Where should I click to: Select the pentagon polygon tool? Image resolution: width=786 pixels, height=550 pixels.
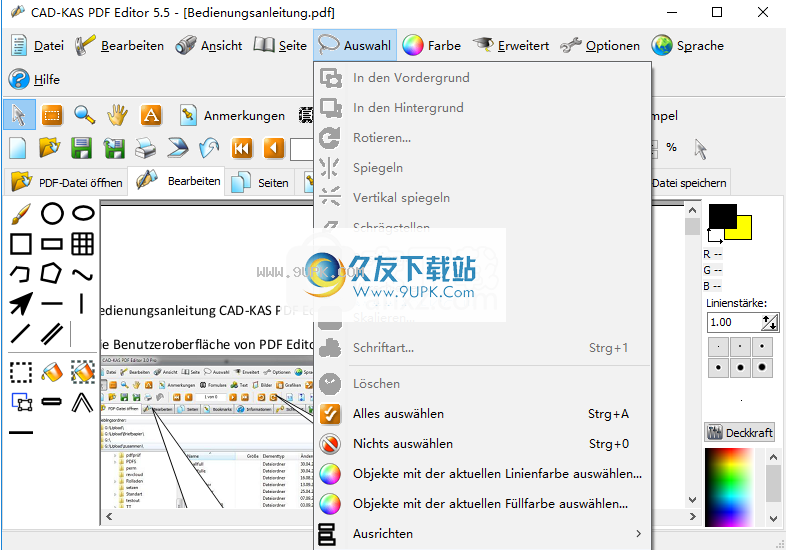51,274
